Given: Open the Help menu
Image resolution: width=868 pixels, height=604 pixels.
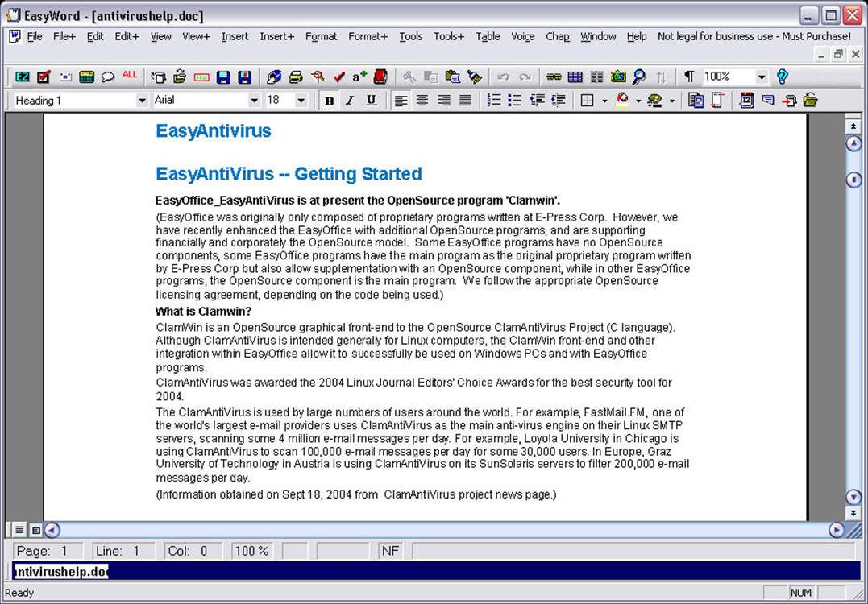Looking at the screenshot, I should (637, 36).
